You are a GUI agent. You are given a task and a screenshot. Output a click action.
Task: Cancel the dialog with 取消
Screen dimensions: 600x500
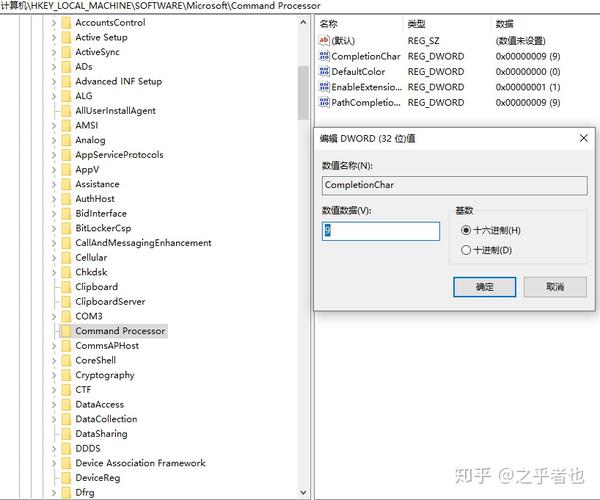pyautogui.click(x=555, y=287)
